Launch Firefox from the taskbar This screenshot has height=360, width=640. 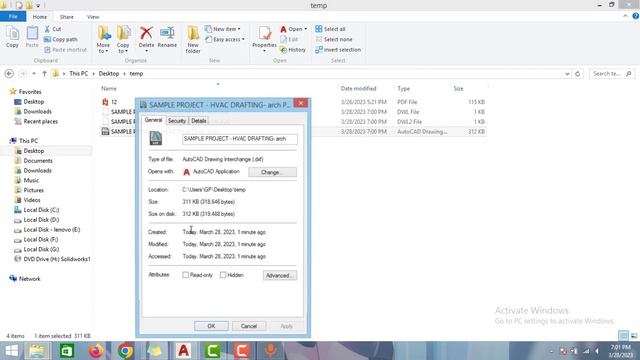(96, 351)
